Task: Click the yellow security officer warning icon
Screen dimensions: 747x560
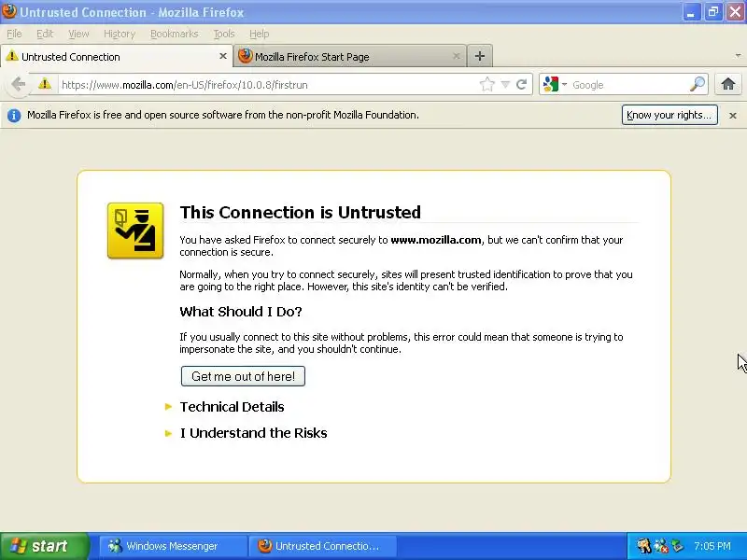Action: (135, 231)
